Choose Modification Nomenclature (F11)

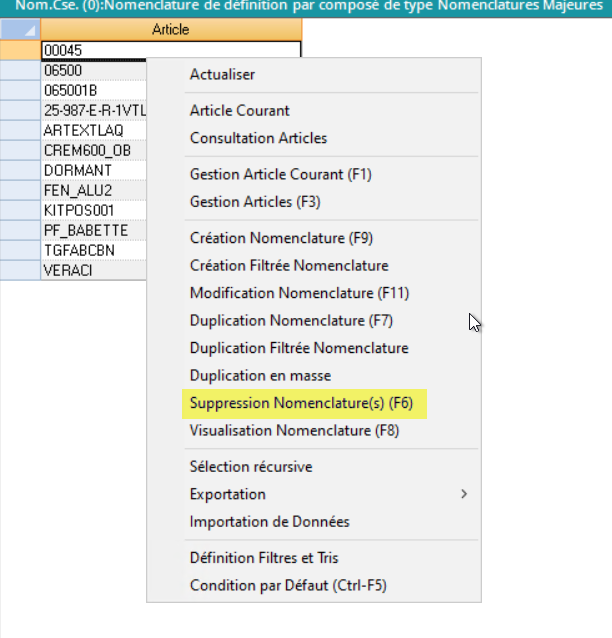299,293
